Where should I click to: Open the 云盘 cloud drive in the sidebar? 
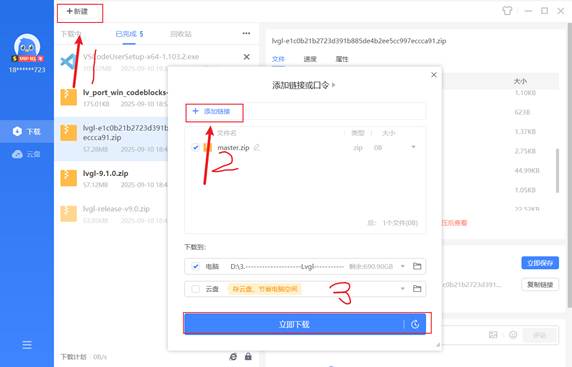tap(27, 154)
